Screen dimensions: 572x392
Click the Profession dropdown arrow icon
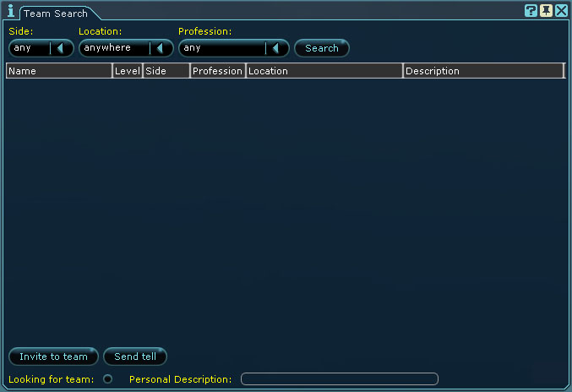(x=275, y=48)
